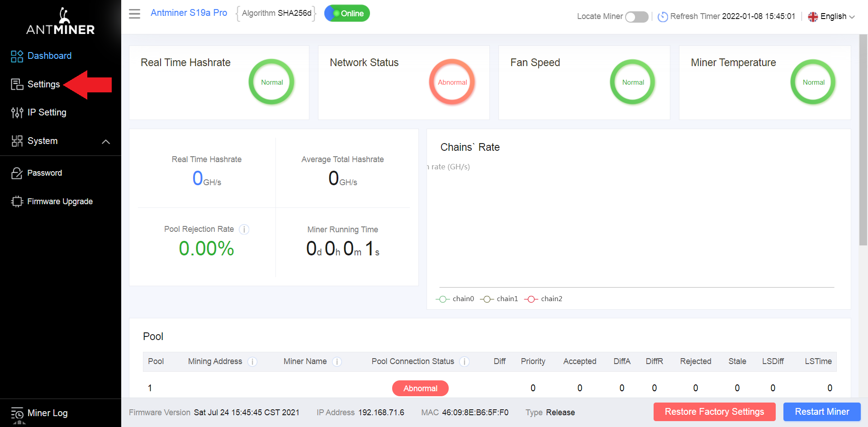Click the Rejected column header

click(x=695, y=361)
